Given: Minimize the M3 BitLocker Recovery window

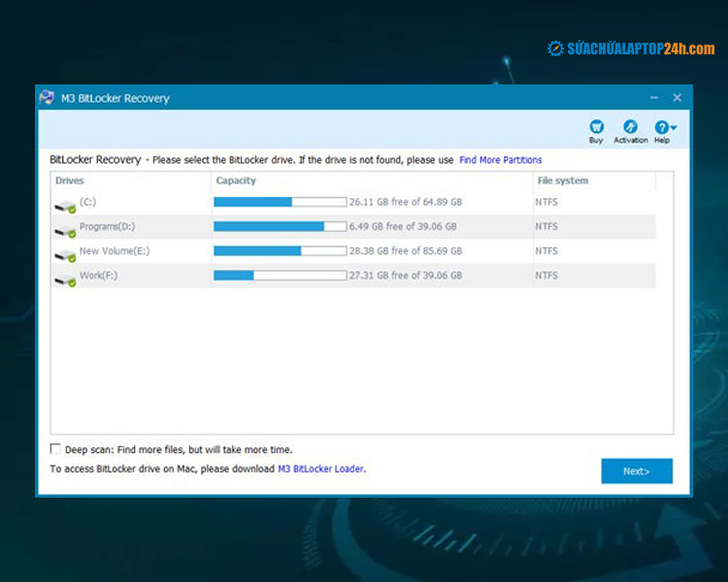Looking at the screenshot, I should [x=654, y=97].
